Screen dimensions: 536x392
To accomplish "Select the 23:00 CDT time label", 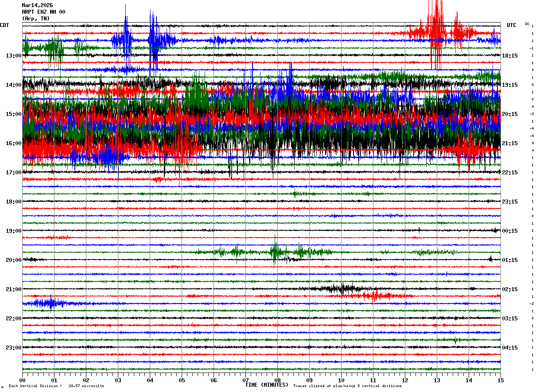I will (14, 347).
